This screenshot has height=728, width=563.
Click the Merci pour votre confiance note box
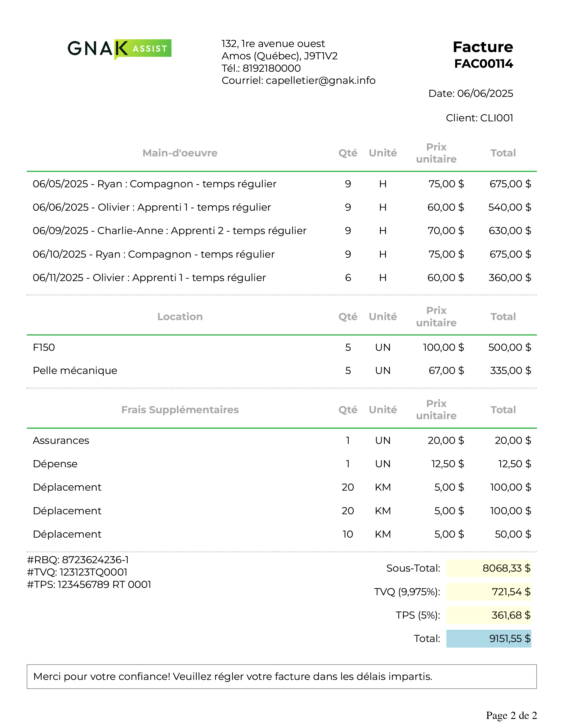pos(281,676)
